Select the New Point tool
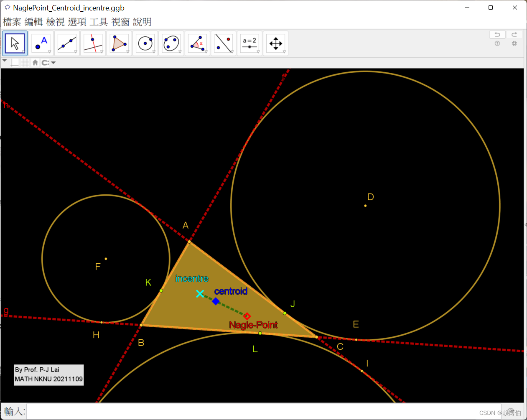Screen dimensions: 527x420 [x=41, y=43]
